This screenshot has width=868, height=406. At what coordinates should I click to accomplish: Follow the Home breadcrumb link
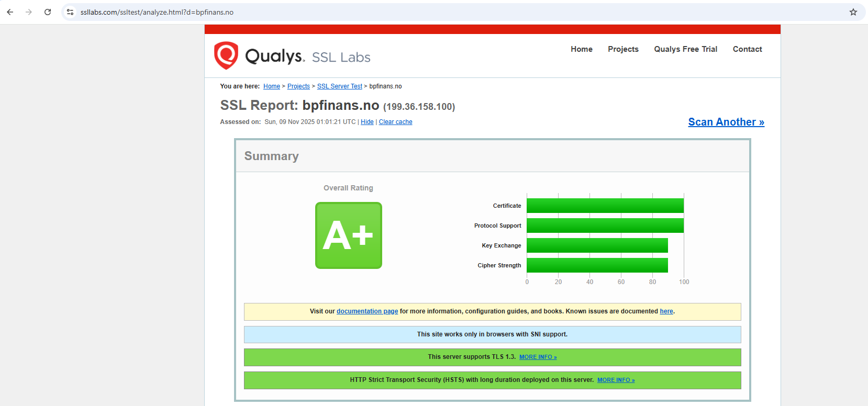coord(272,86)
